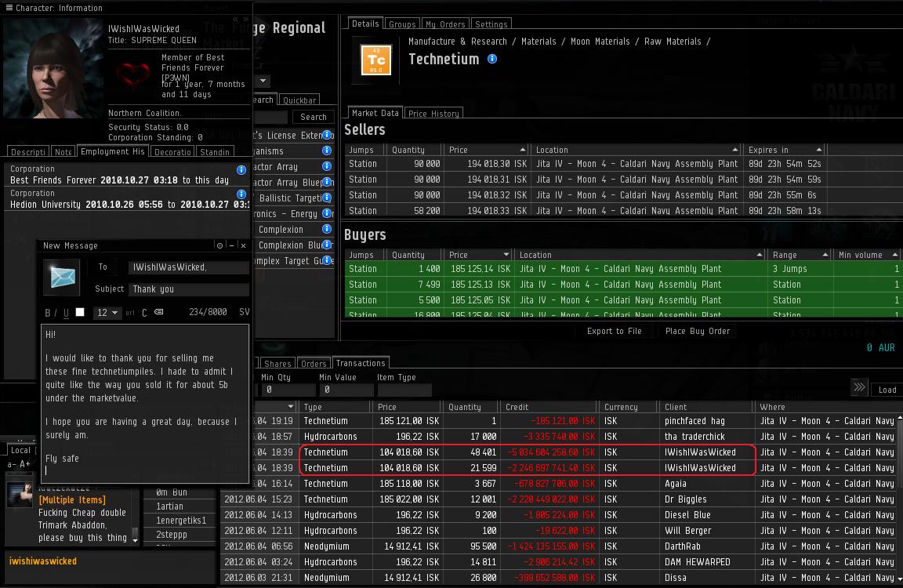Click clear formatting C icon in message toolbar
Viewport: 903px width, 588px height.
(x=144, y=313)
